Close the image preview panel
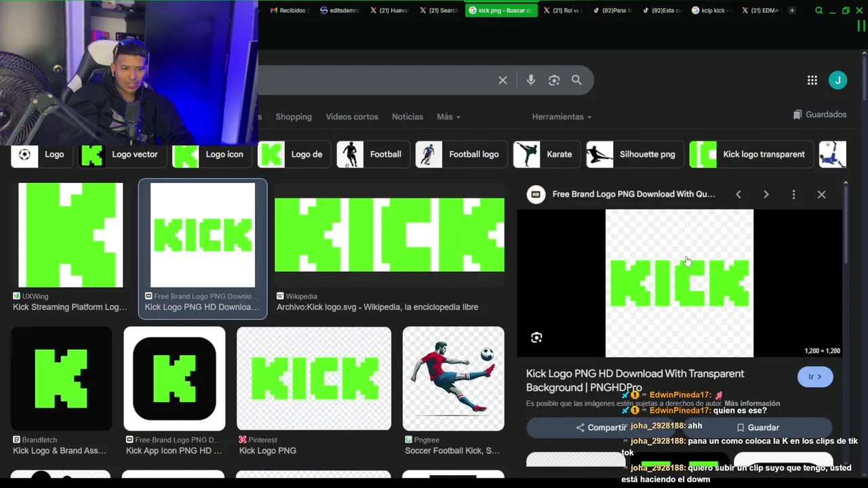868x488 pixels. tap(821, 195)
